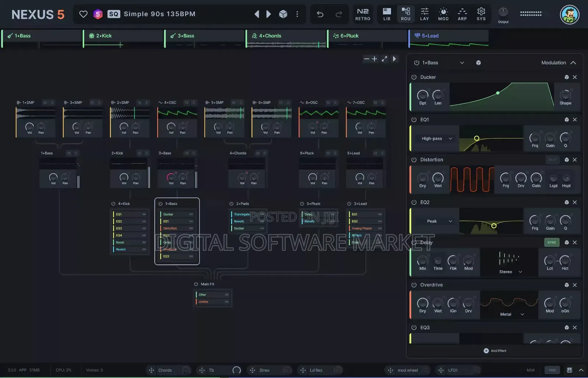588x378 pixels.
Task: Randomize the Distortion effect
Action: [x=567, y=160]
